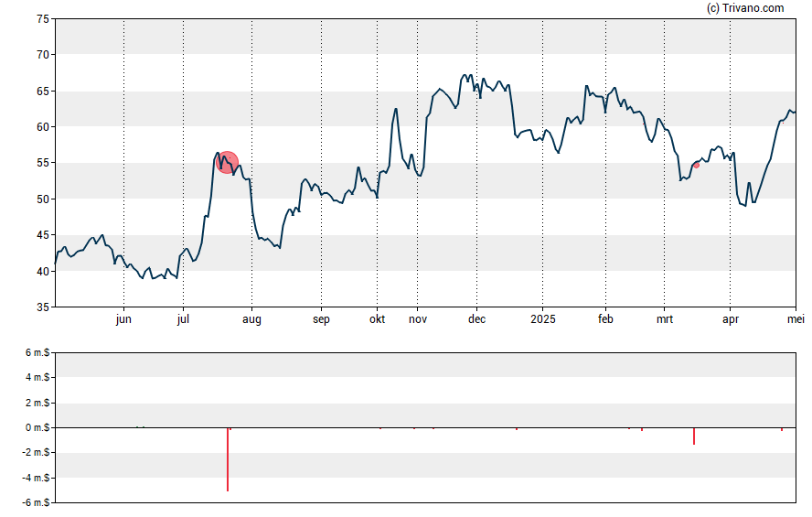This screenshot has height=517, width=812.
Task: Click the 'nov' x-axis label
Action: (418, 319)
